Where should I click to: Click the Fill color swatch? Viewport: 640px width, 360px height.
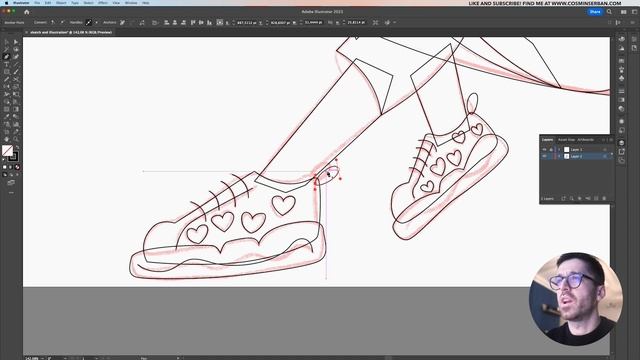coord(7,150)
